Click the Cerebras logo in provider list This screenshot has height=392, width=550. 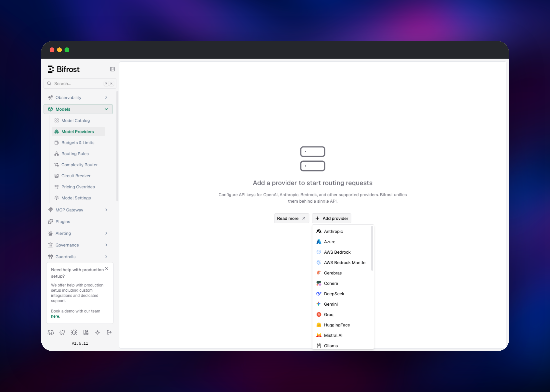(319, 273)
